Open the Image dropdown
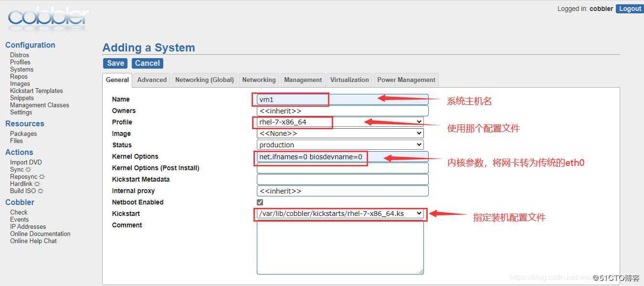The width and height of the screenshot is (644, 286). pos(340,133)
